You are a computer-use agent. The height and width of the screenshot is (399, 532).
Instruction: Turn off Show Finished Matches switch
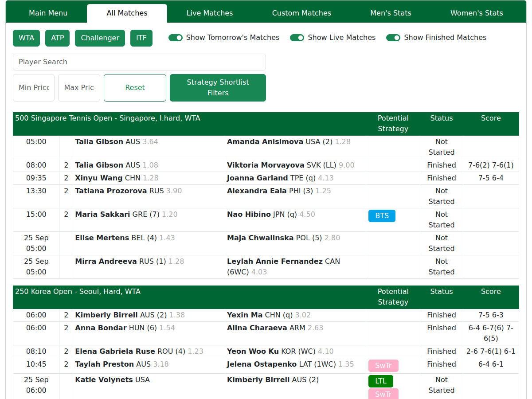pyautogui.click(x=393, y=38)
